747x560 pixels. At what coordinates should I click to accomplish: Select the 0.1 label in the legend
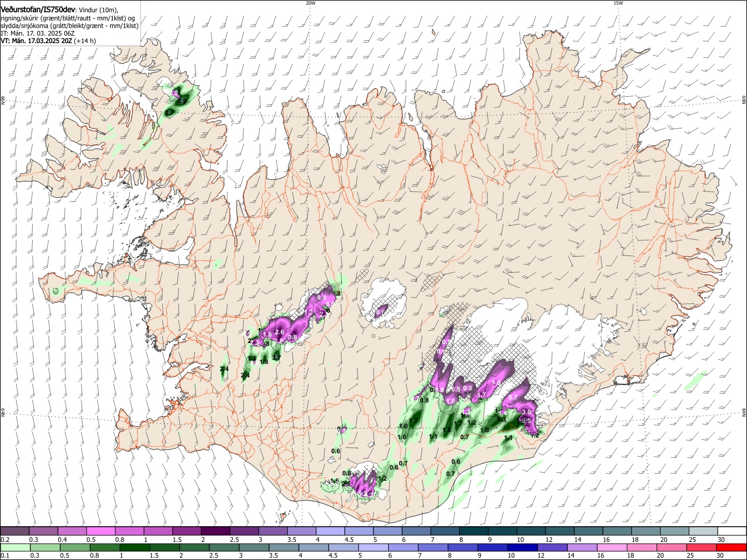pos(4,556)
